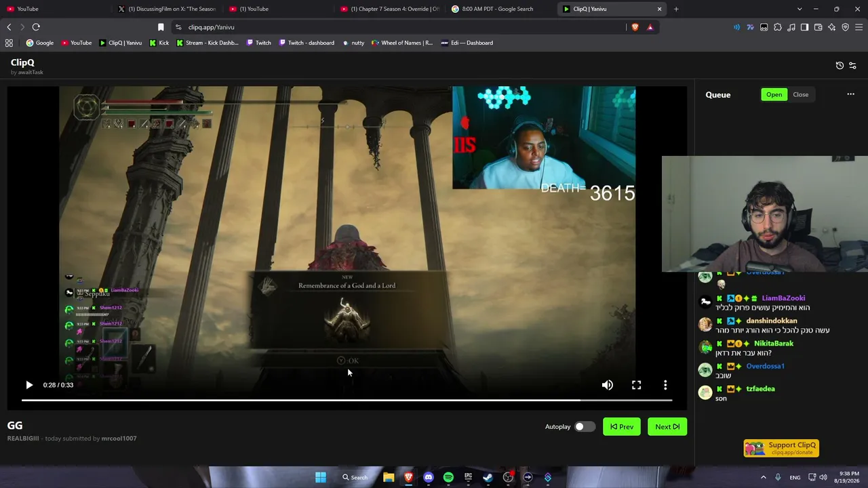The image size is (868, 488).
Task: Switch to the DiscussingFilm on X tab
Action: (x=165, y=9)
